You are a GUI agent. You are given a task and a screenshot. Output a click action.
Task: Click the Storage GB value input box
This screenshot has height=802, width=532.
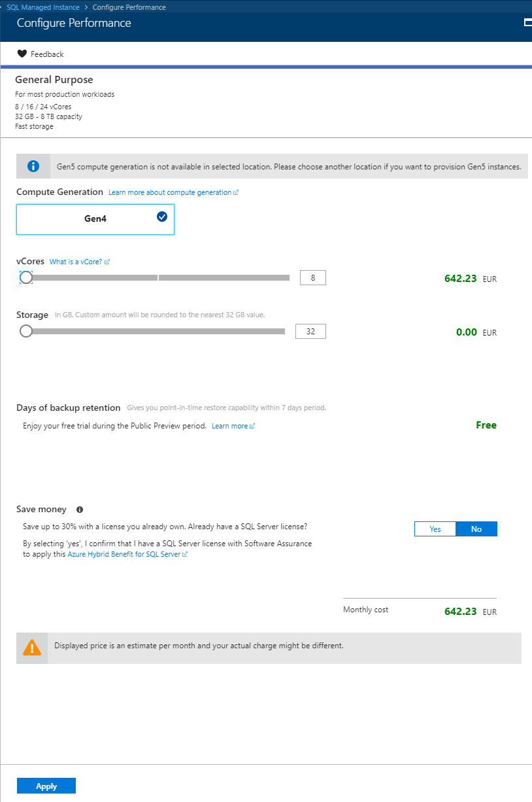310,332
